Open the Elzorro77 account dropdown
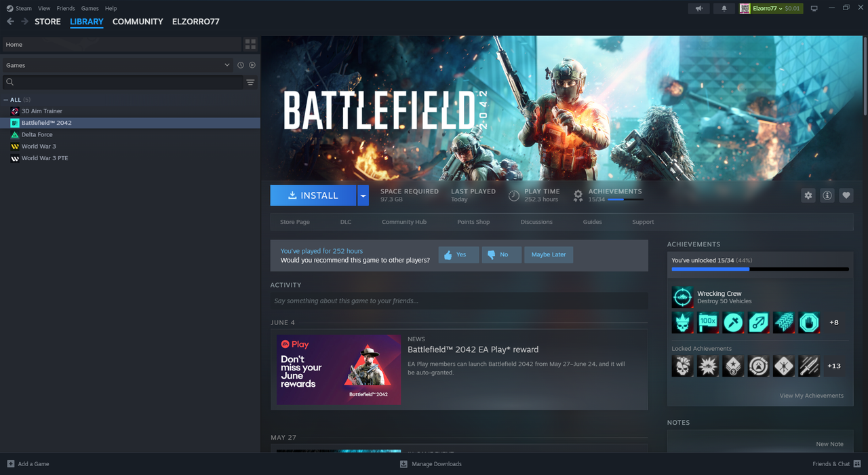868x475 pixels. pyautogui.click(x=770, y=8)
